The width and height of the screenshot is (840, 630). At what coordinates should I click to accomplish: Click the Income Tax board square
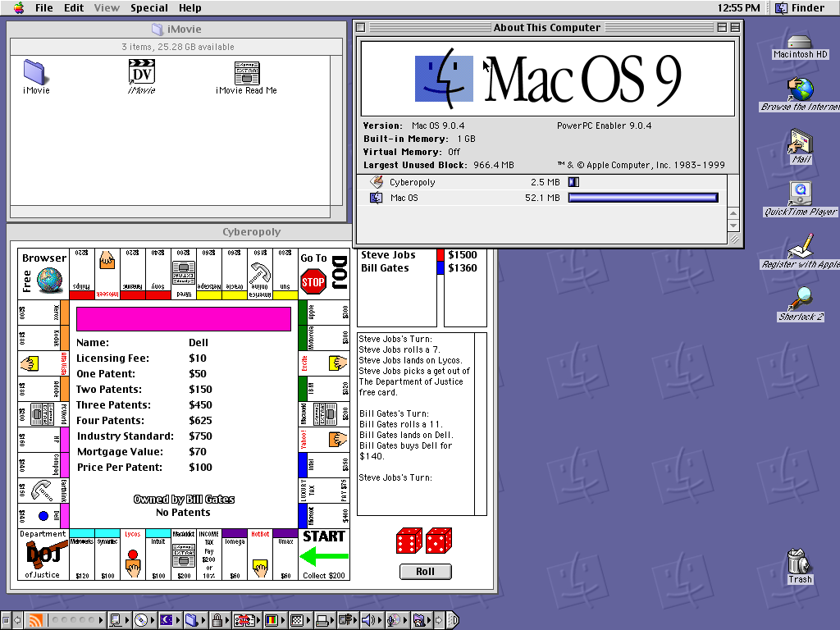[209, 555]
